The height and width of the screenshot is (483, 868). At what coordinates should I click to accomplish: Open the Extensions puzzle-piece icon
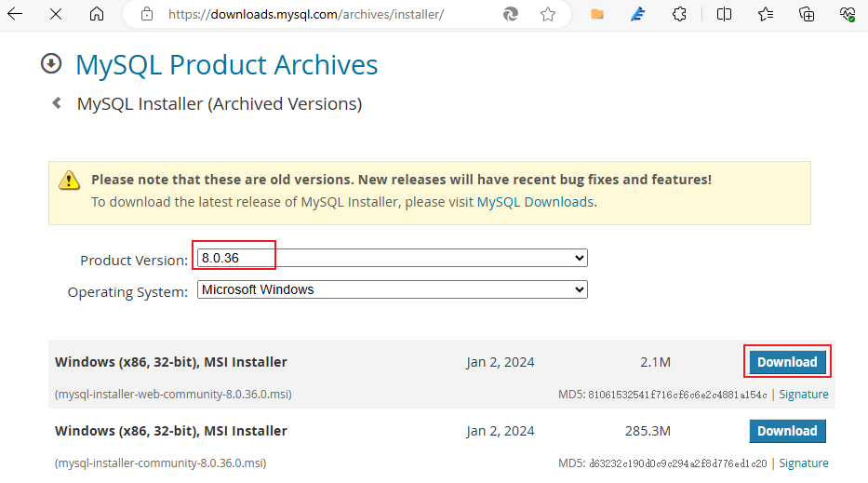680,14
